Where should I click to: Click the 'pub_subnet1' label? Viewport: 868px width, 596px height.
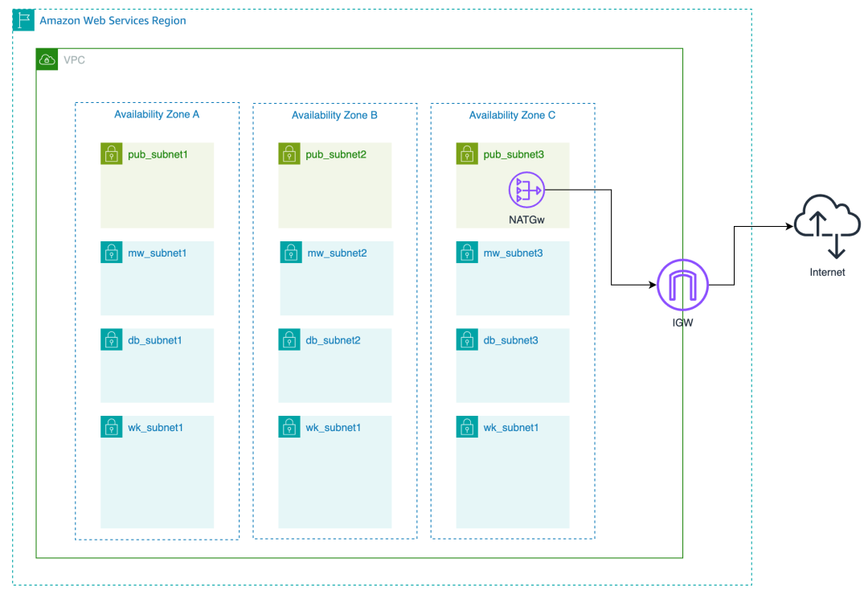point(158,154)
